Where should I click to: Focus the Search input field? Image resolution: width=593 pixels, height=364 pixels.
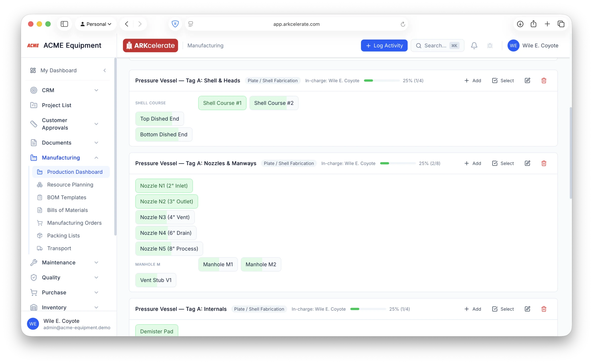coord(437,45)
